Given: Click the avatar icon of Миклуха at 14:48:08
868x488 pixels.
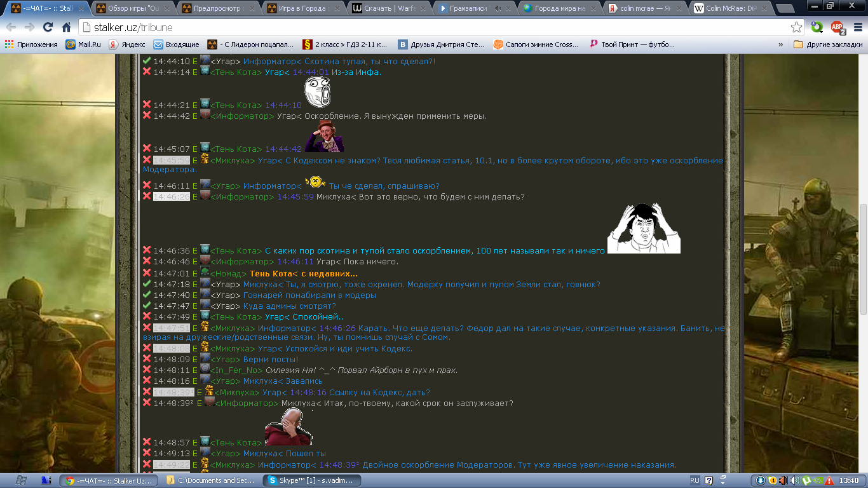Looking at the screenshot, I should pyautogui.click(x=205, y=348).
